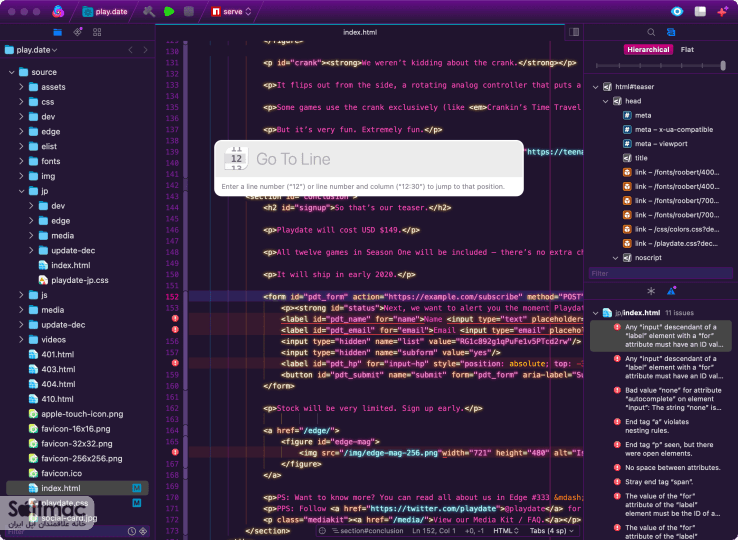The image size is (738, 540).
Task: Expand the assets folder
Action: pos(21,87)
